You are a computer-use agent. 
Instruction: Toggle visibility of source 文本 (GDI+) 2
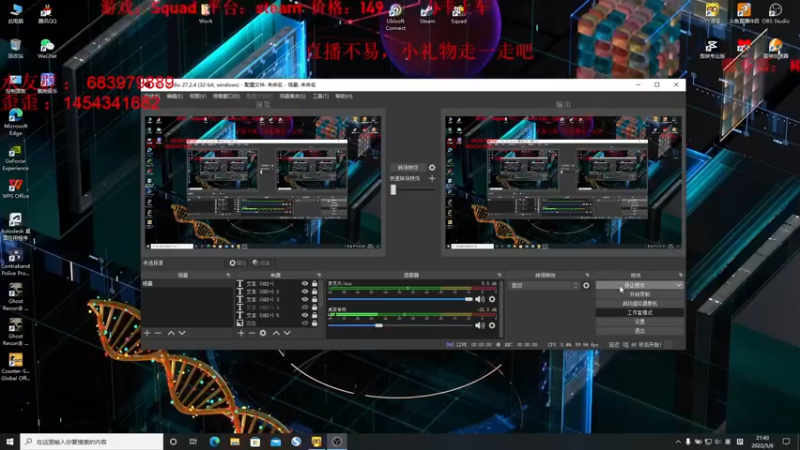click(305, 292)
